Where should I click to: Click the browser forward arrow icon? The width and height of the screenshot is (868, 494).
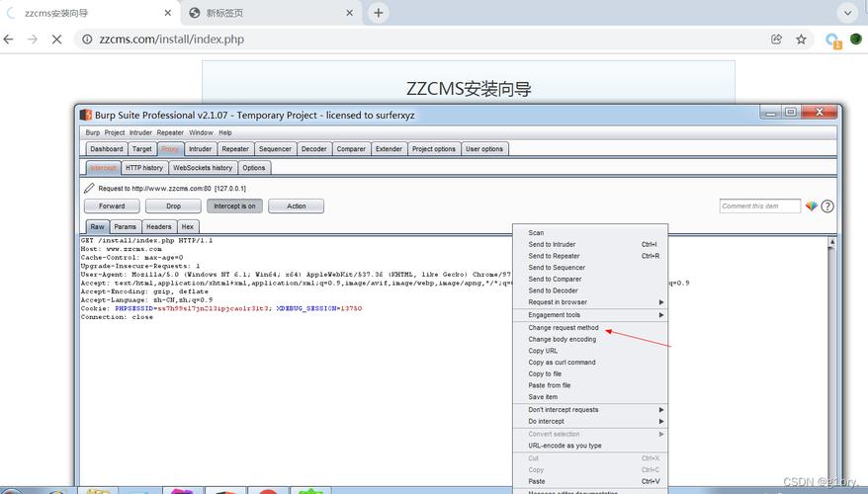(x=33, y=40)
